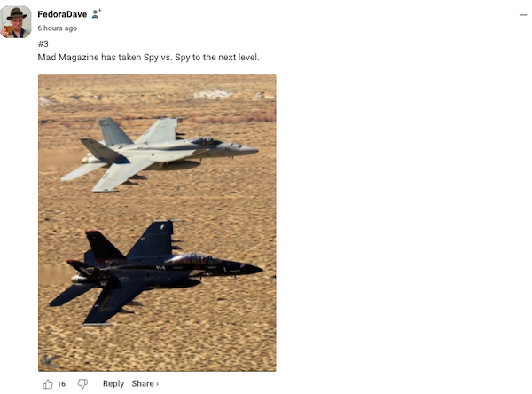The height and width of the screenshot is (394, 532).
Task: Click the '6 hours ago' timestamp
Action: pos(58,28)
